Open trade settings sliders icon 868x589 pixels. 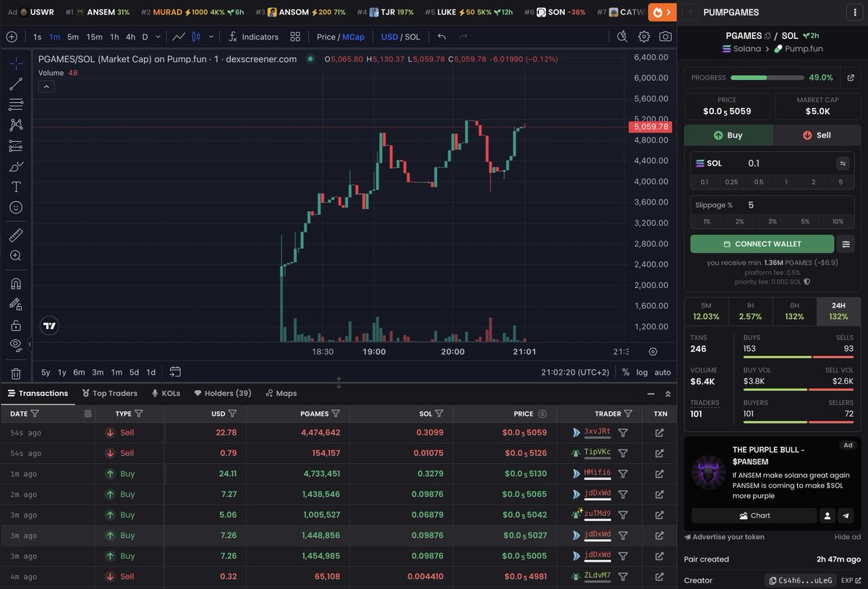click(x=846, y=244)
